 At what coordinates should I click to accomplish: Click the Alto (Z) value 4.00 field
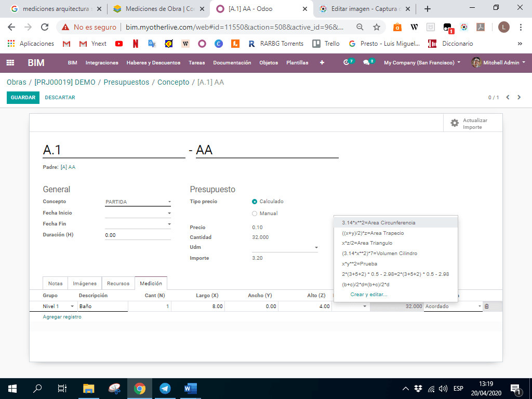[305, 307]
